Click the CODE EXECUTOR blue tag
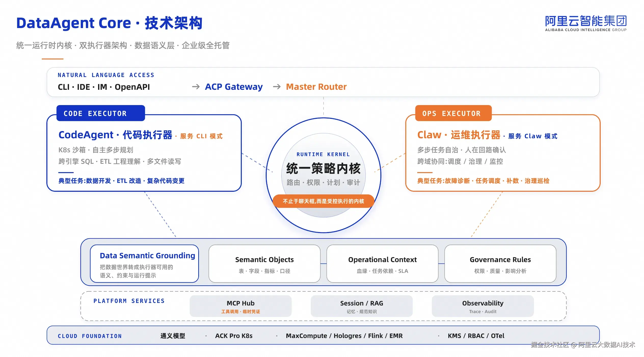The height and width of the screenshot is (357, 644). [101, 113]
